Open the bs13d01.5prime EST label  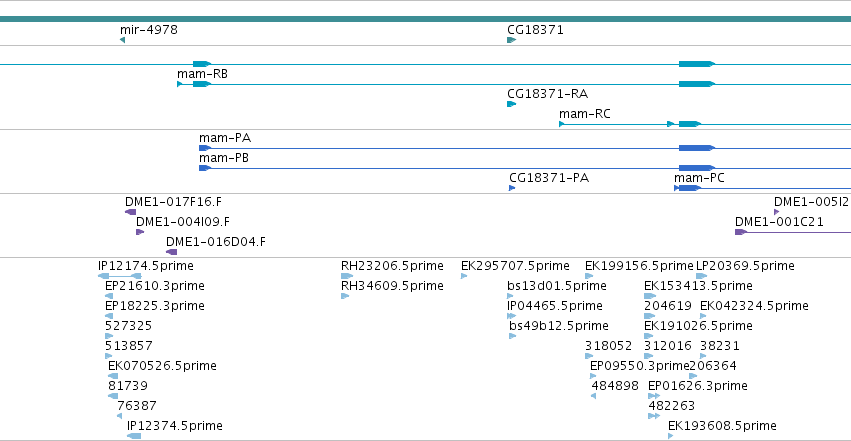557,286
